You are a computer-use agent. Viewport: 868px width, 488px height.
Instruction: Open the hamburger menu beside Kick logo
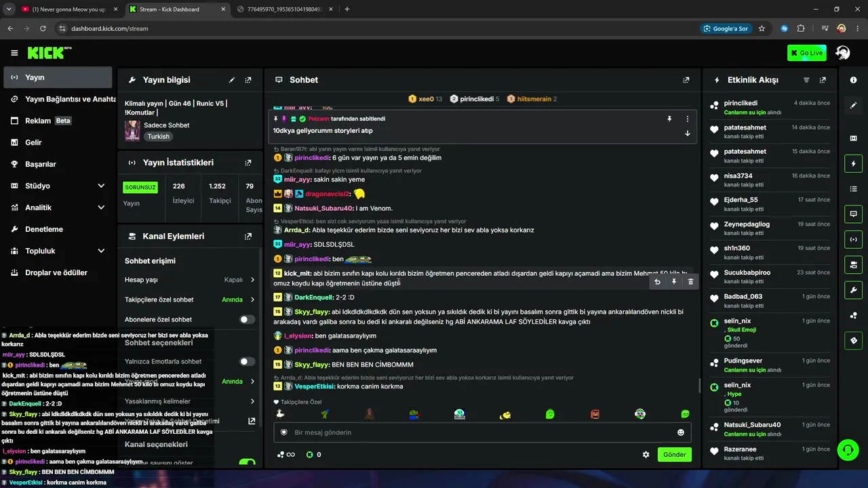click(14, 53)
